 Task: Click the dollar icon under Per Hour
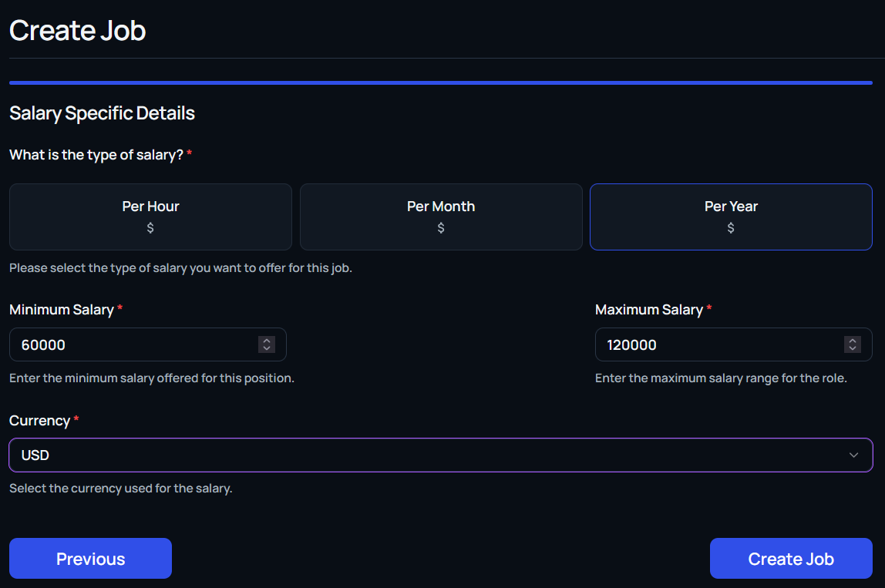click(150, 228)
